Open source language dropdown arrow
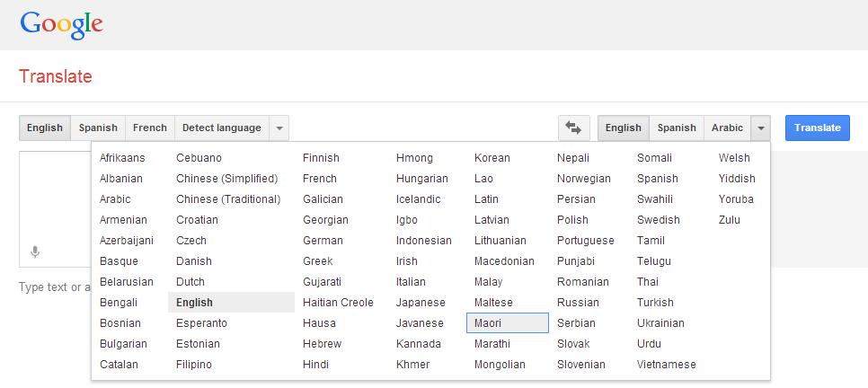868x388 pixels. click(279, 128)
